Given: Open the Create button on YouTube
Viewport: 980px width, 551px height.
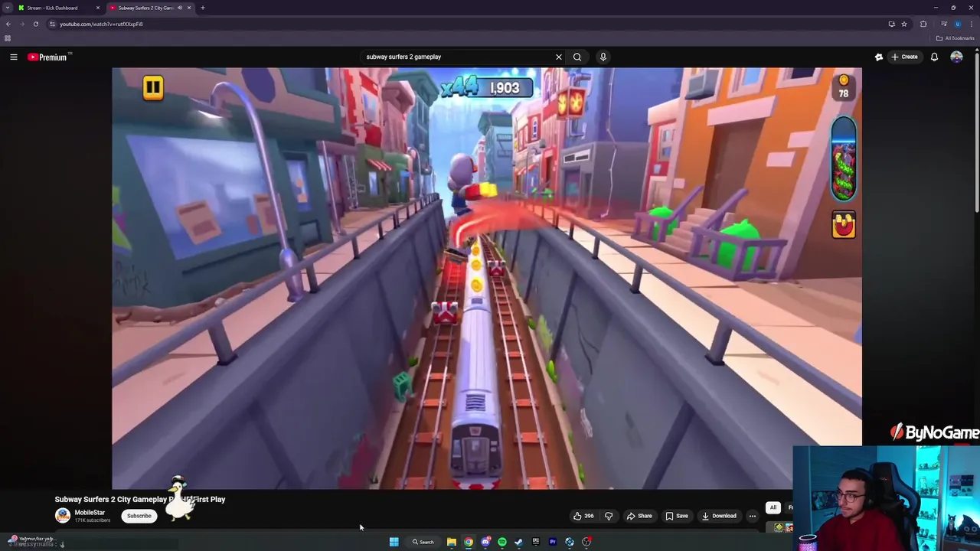Looking at the screenshot, I should [904, 57].
